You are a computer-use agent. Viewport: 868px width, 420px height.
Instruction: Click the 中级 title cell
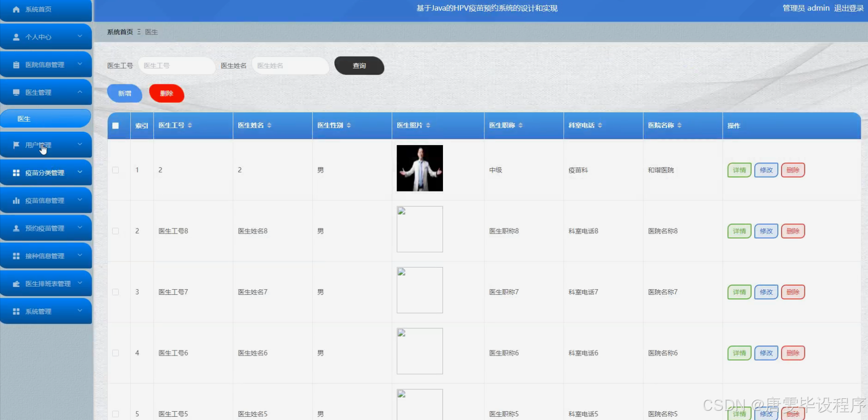495,170
